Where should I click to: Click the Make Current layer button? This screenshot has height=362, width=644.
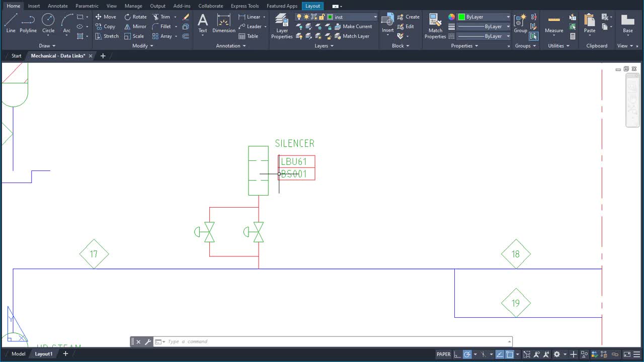point(353,26)
